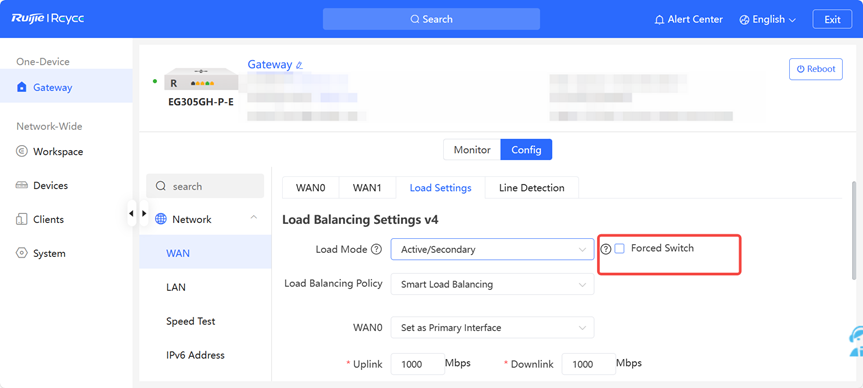Click the config menu search field
863x388 pixels.
click(205, 187)
